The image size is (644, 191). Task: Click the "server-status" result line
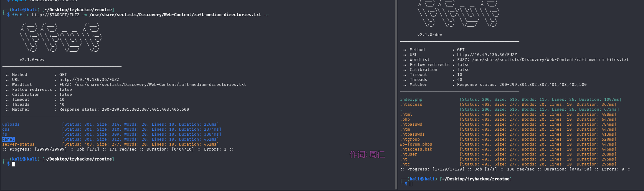(x=18, y=144)
